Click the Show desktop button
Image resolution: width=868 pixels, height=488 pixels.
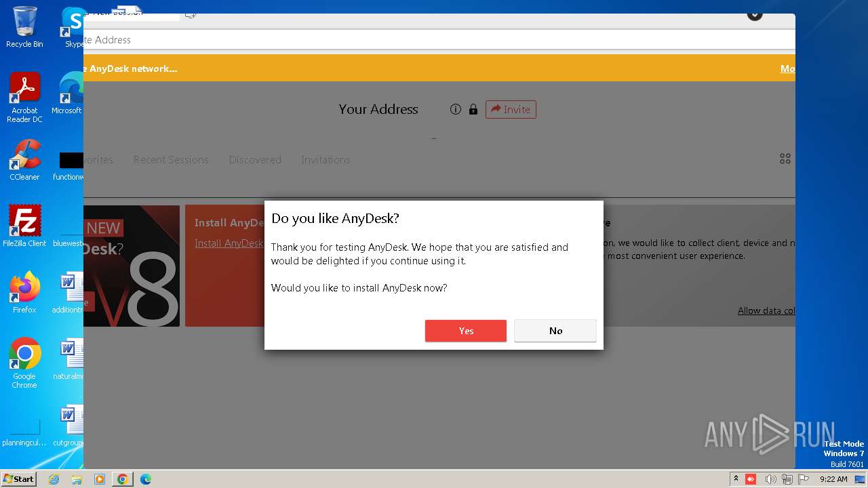861,479
